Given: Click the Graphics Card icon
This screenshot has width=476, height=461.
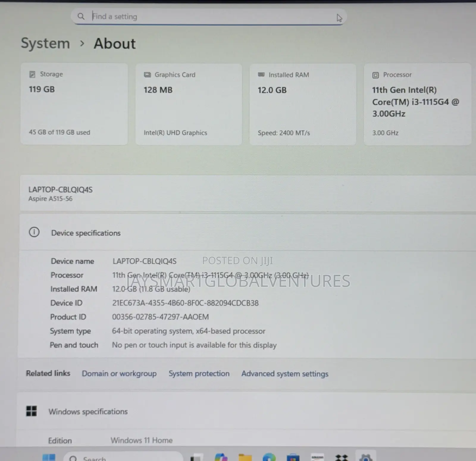Looking at the screenshot, I should click(147, 75).
